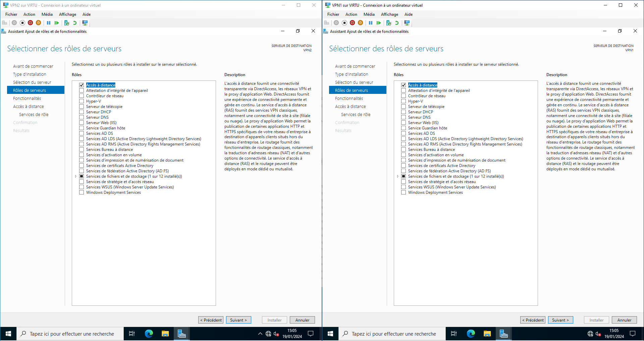
Task: Open the Affichage menu in VPN1 window
Action: (x=389, y=14)
